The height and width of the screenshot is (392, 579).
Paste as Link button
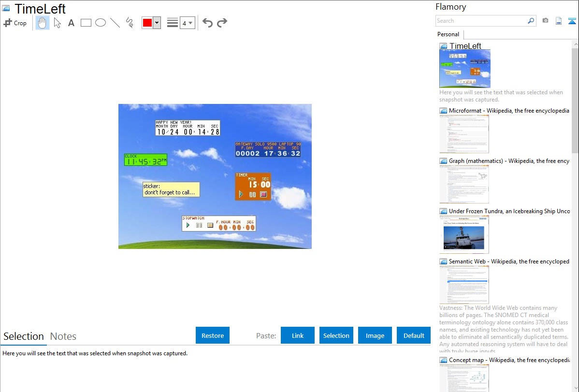coord(298,335)
